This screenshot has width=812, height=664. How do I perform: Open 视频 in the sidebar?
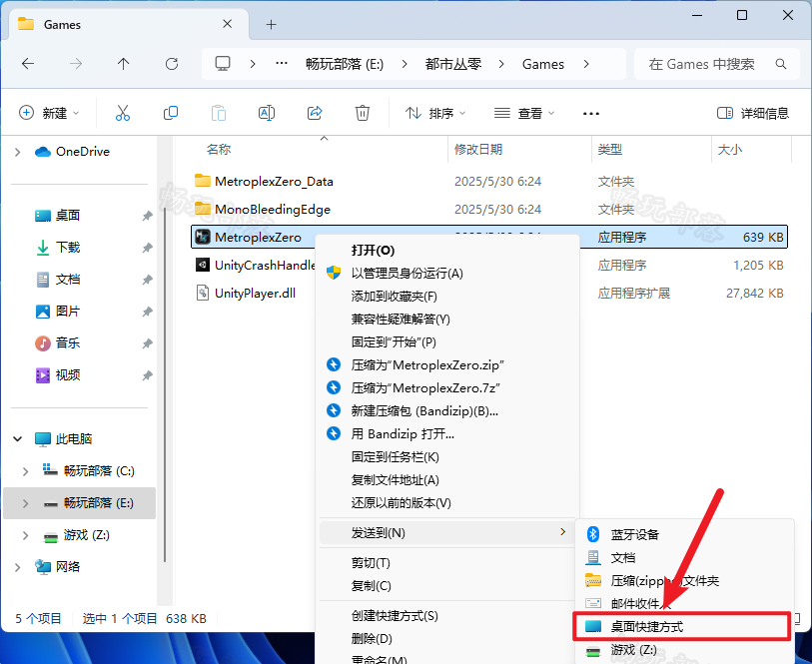[58, 375]
